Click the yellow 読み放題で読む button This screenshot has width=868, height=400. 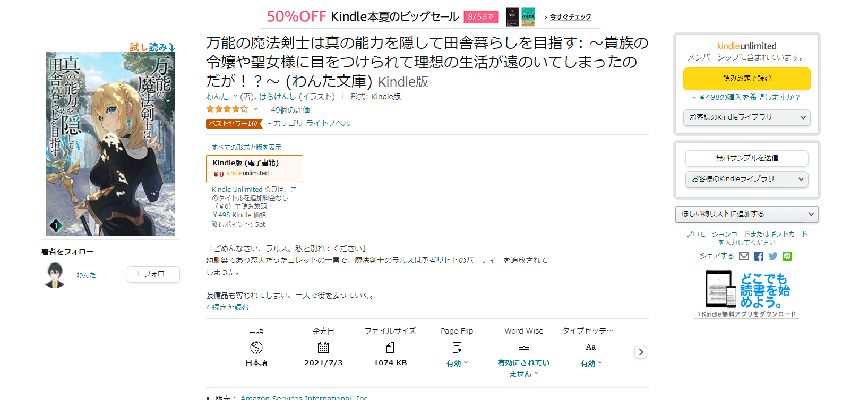(x=746, y=79)
